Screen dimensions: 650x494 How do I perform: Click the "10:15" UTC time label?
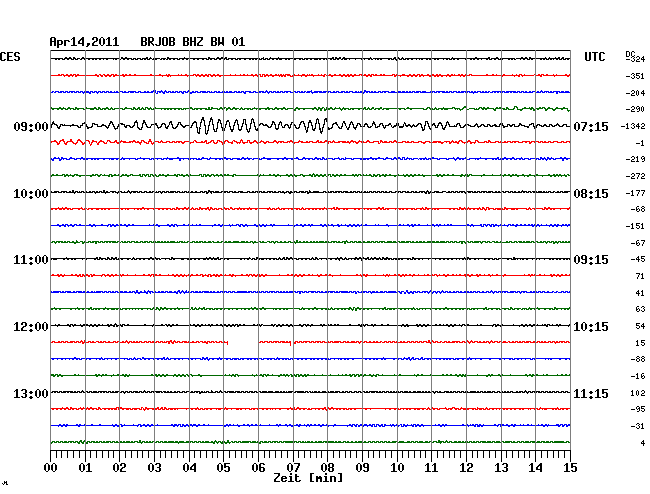click(591, 327)
